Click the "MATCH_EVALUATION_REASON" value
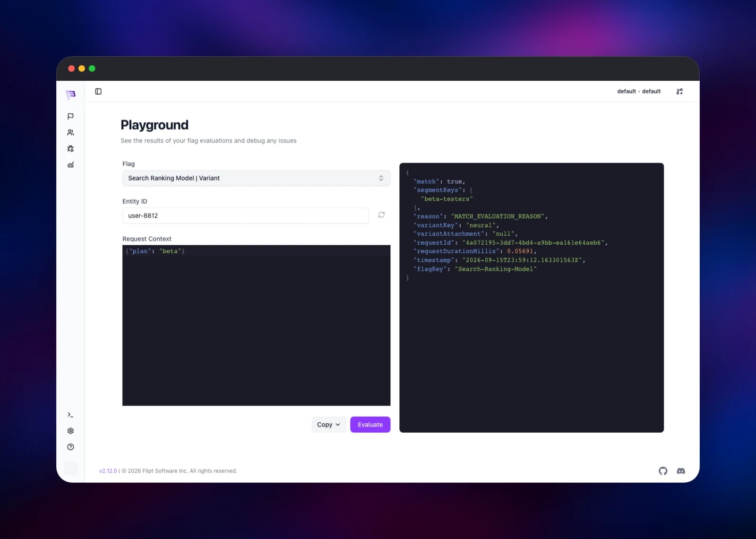 click(x=498, y=216)
